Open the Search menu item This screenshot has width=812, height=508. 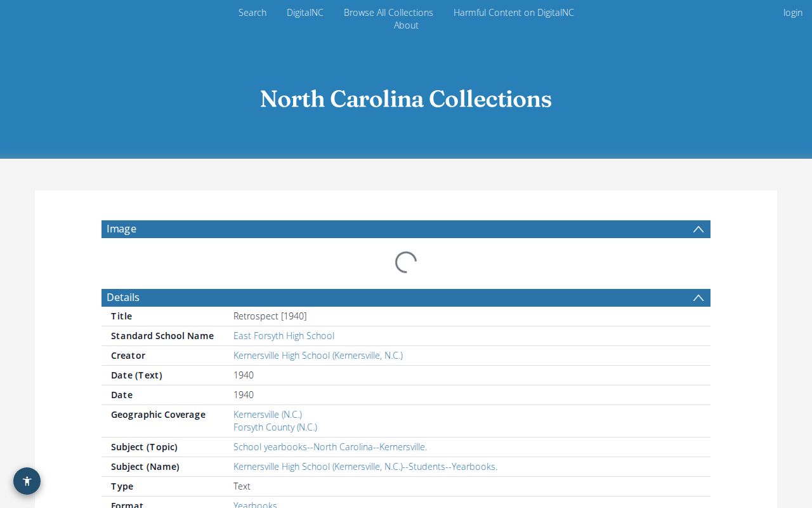click(252, 13)
